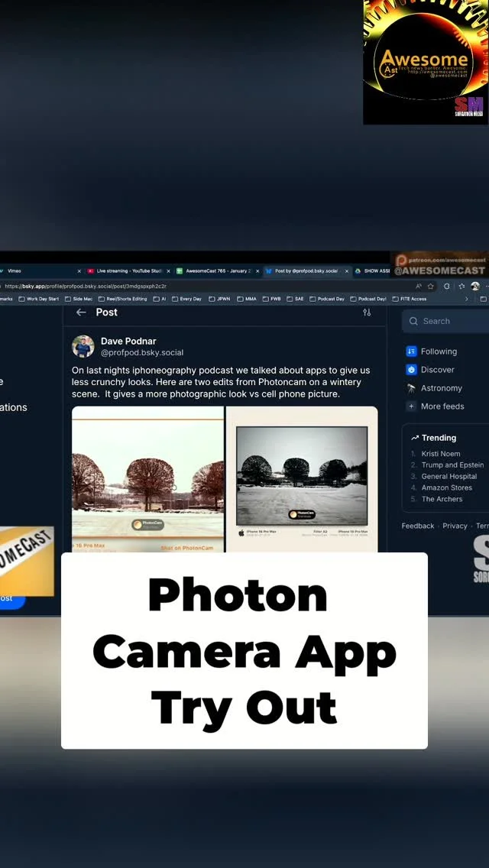Open the More feeds link

tap(442, 406)
